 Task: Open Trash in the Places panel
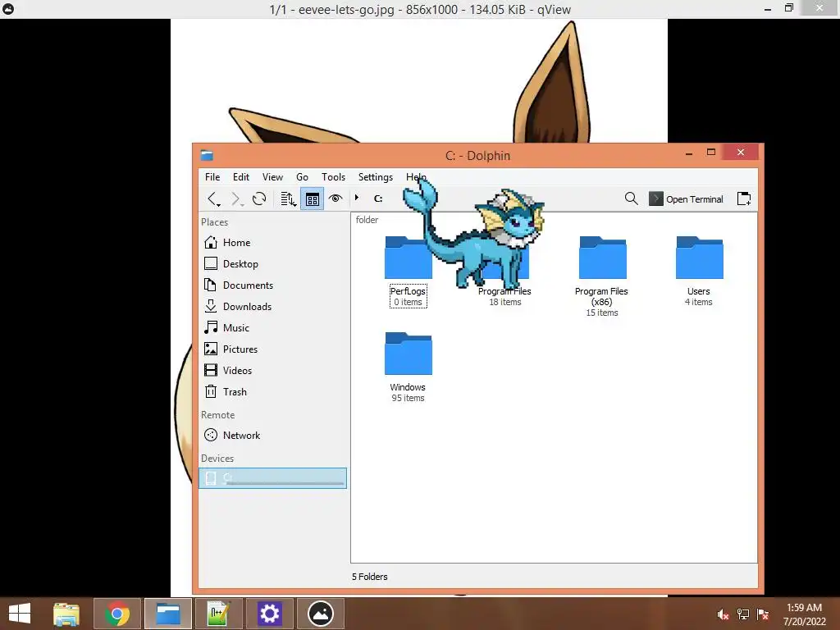272,392
